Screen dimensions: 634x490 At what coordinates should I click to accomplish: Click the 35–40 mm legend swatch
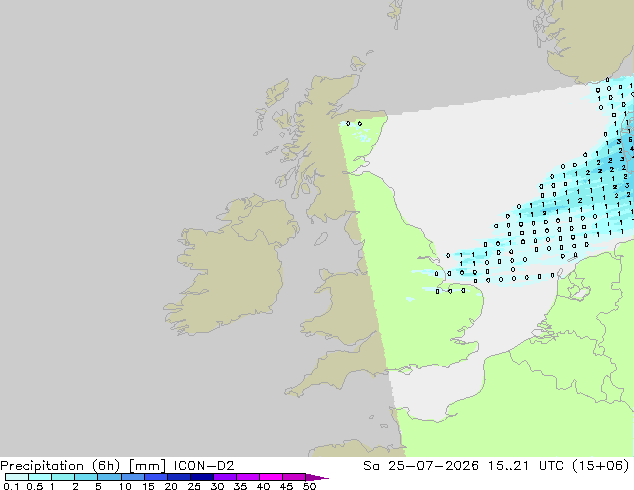[247, 477]
